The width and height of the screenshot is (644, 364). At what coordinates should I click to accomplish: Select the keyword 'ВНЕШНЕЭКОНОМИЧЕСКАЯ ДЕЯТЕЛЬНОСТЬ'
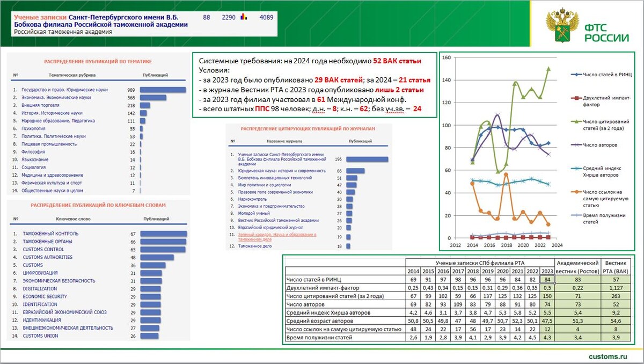tap(68, 327)
